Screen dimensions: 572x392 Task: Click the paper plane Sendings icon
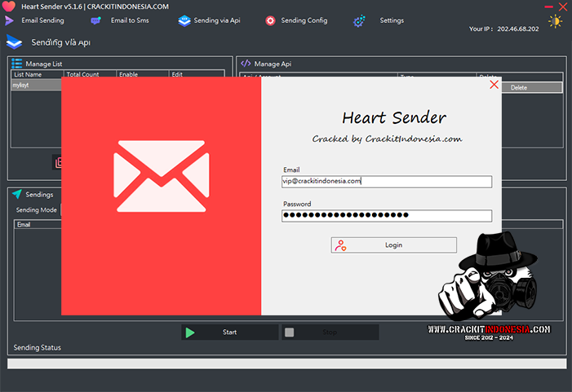pyautogui.click(x=16, y=194)
